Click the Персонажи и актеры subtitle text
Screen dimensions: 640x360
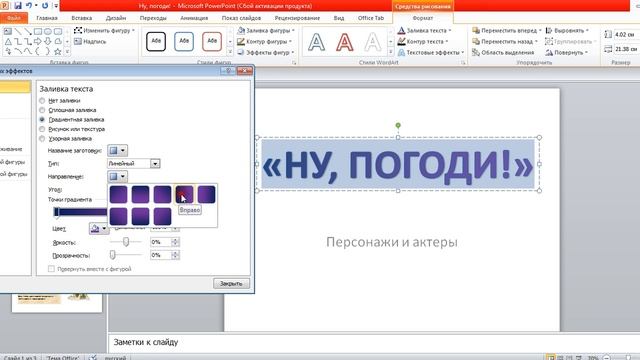click(392, 242)
